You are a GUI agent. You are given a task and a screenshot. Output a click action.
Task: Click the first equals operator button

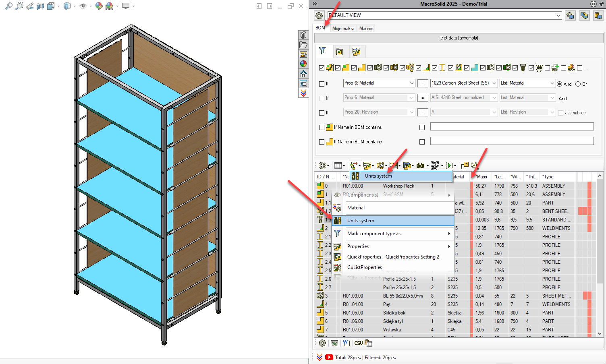[422, 83]
